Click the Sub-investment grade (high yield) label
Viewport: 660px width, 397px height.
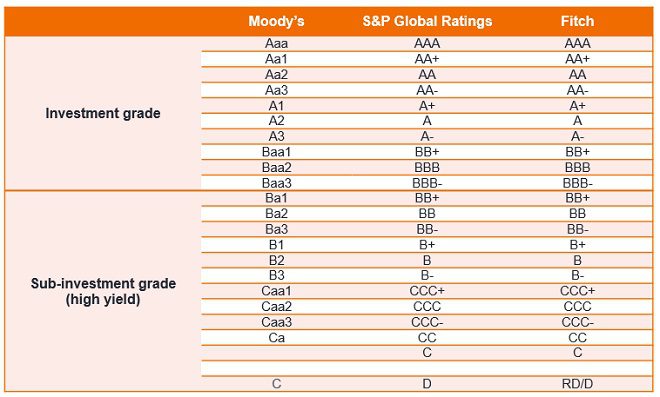[103, 291]
